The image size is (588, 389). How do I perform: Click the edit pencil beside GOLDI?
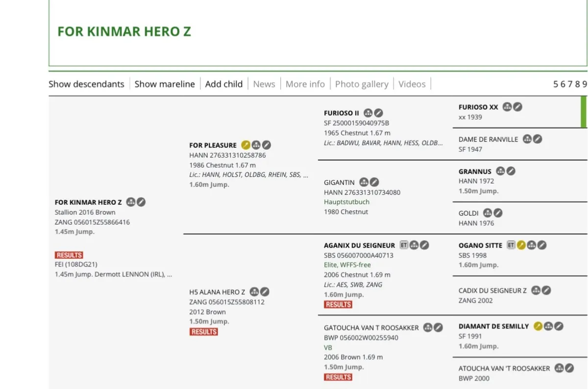tap(498, 213)
